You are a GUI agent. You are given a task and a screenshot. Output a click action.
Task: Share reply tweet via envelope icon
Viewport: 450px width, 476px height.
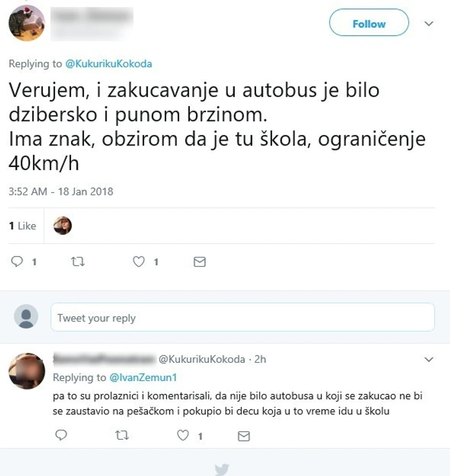tap(244, 436)
